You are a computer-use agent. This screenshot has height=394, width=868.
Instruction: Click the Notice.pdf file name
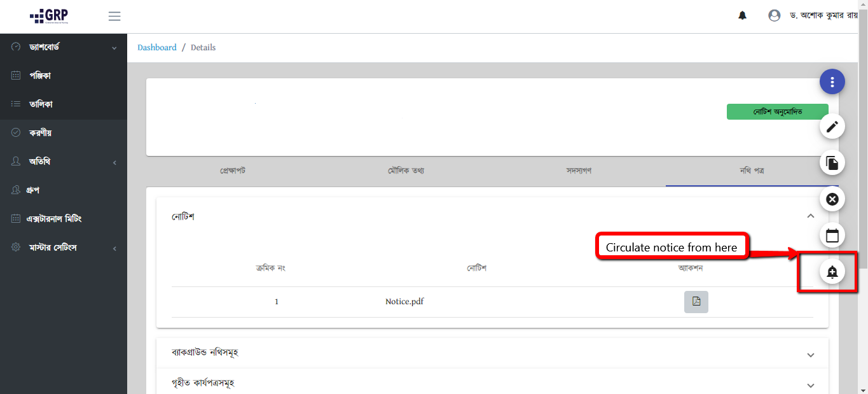click(404, 302)
